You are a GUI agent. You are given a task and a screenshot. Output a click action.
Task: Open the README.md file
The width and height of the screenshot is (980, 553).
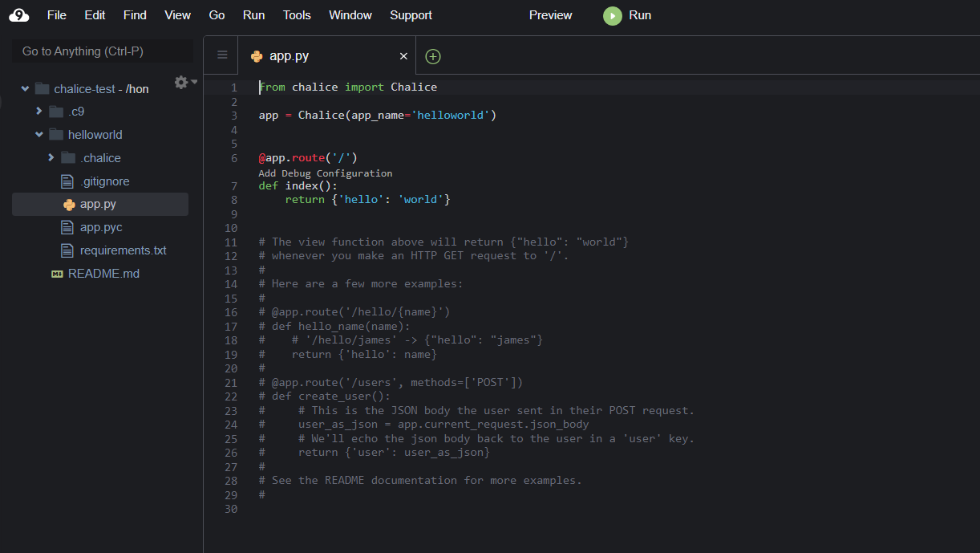click(103, 274)
